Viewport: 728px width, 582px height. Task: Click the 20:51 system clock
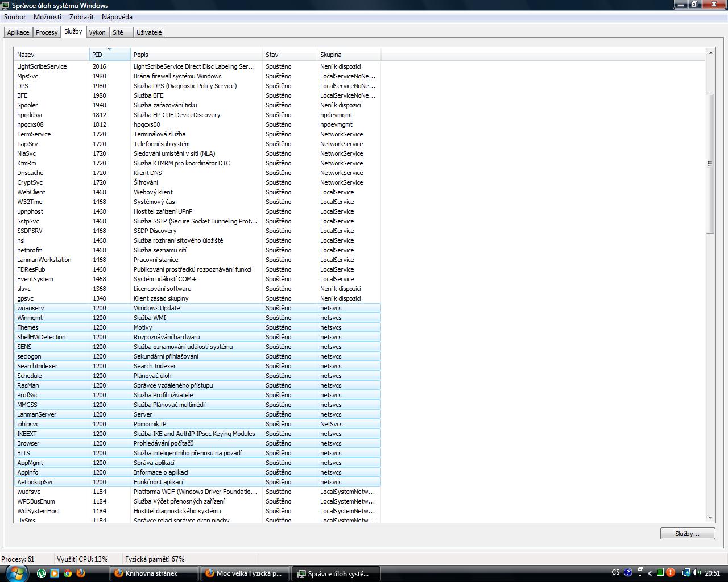coord(713,573)
